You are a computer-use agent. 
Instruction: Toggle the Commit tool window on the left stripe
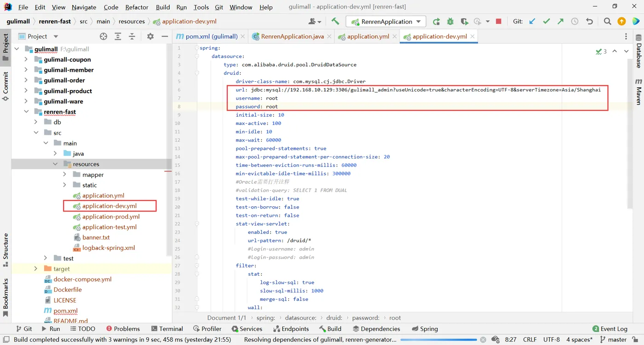point(6,86)
